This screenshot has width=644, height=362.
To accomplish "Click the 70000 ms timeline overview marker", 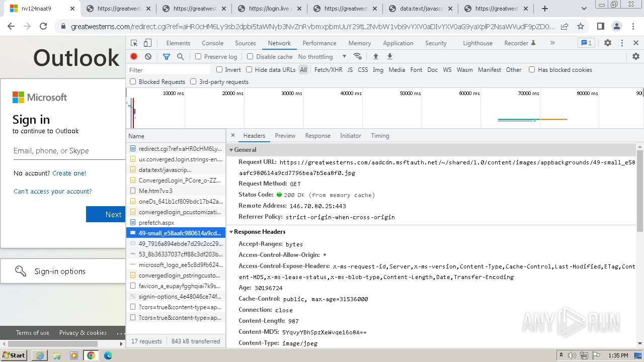I will point(528,93).
